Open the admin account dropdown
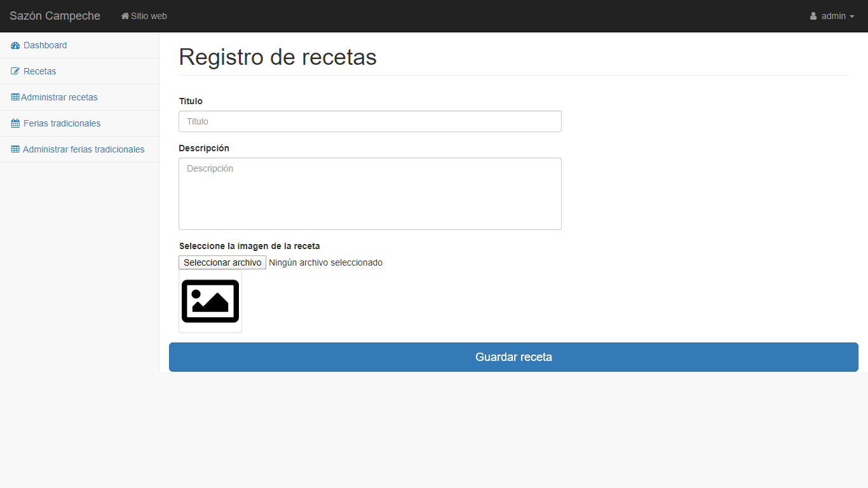Viewport: 868px width, 488px height. tap(832, 16)
